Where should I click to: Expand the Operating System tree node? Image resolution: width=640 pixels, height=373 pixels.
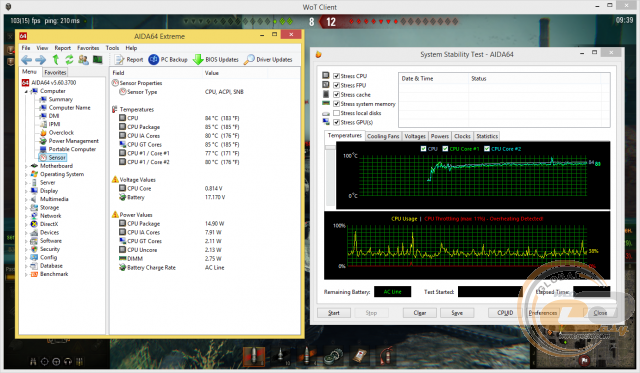[x=26, y=174]
